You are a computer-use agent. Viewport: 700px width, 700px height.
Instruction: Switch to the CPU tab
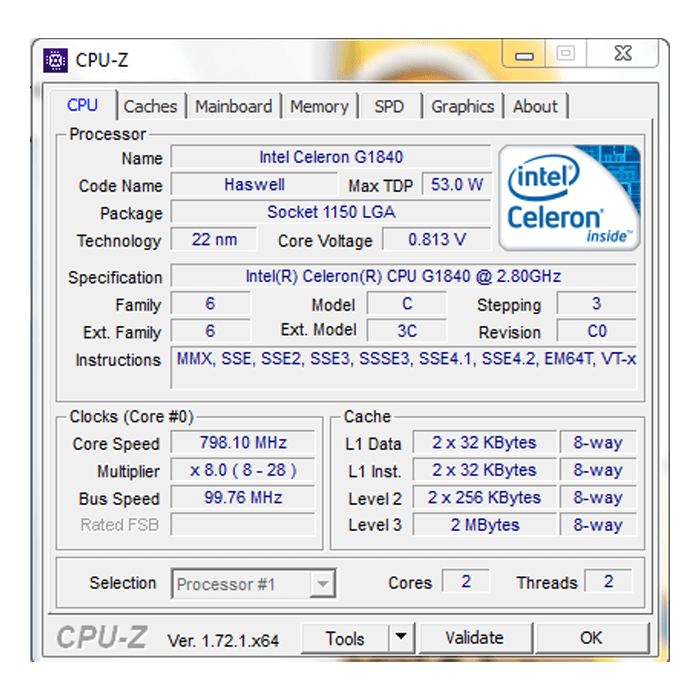(83, 105)
